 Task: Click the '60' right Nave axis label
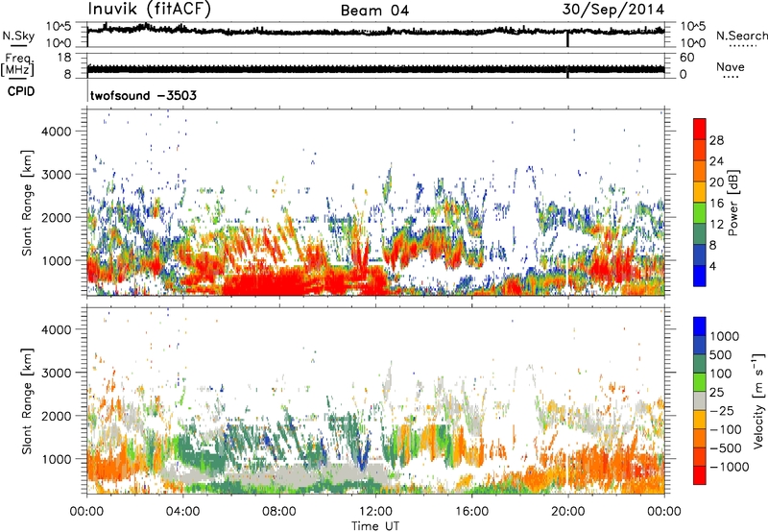pyautogui.click(x=686, y=58)
